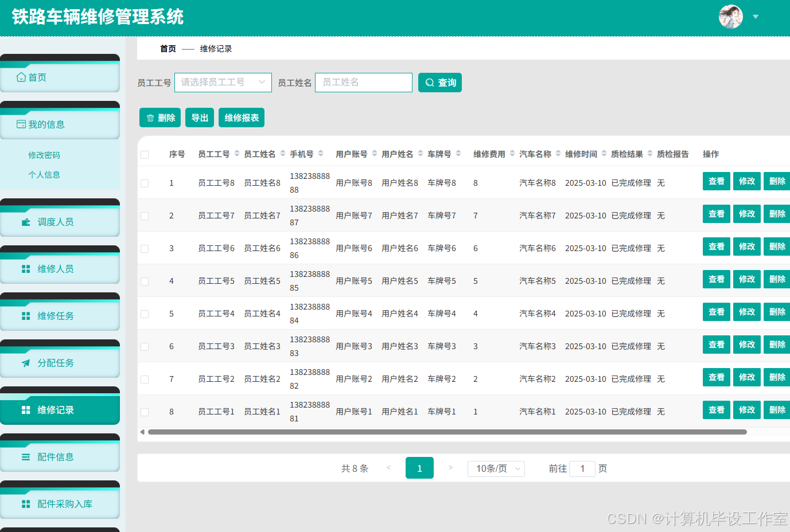Check the row for 员工工号8
Viewport: 790px width, 532px height.
click(x=145, y=183)
